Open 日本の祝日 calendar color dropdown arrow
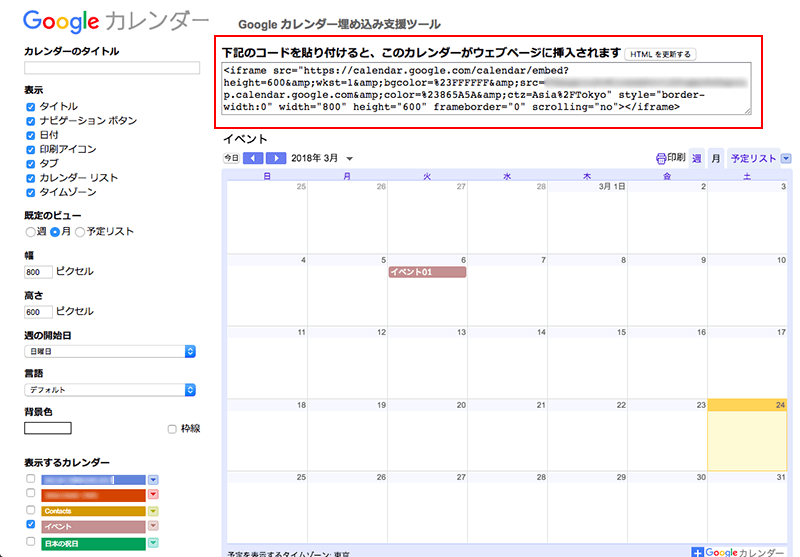This screenshot has height=557, width=800. point(153,543)
